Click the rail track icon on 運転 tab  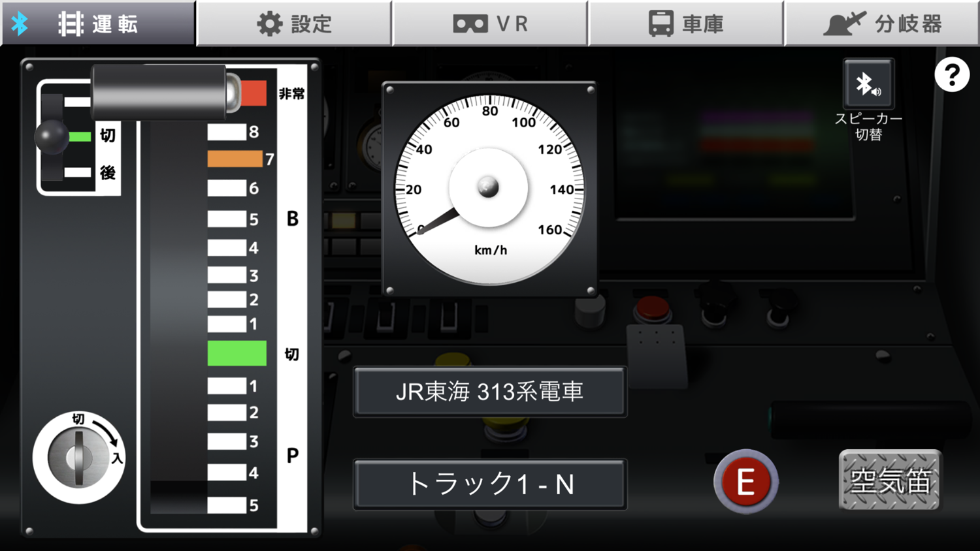coord(71,24)
